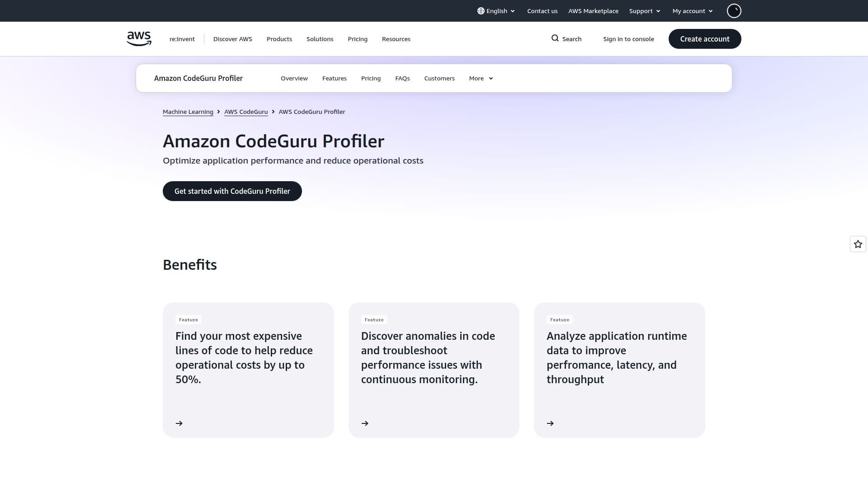Expand the More dropdown in the product nav
The height and width of the screenshot is (488, 868).
(481, 78)
